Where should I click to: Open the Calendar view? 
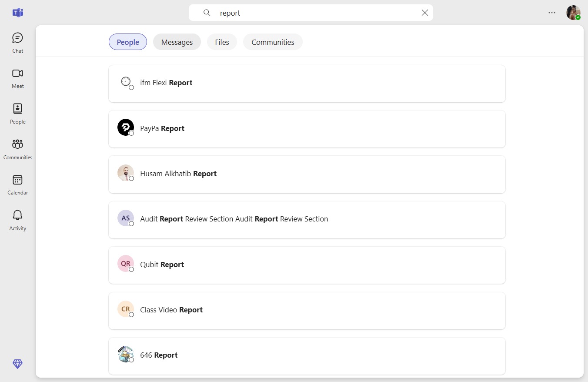(17, 185)
